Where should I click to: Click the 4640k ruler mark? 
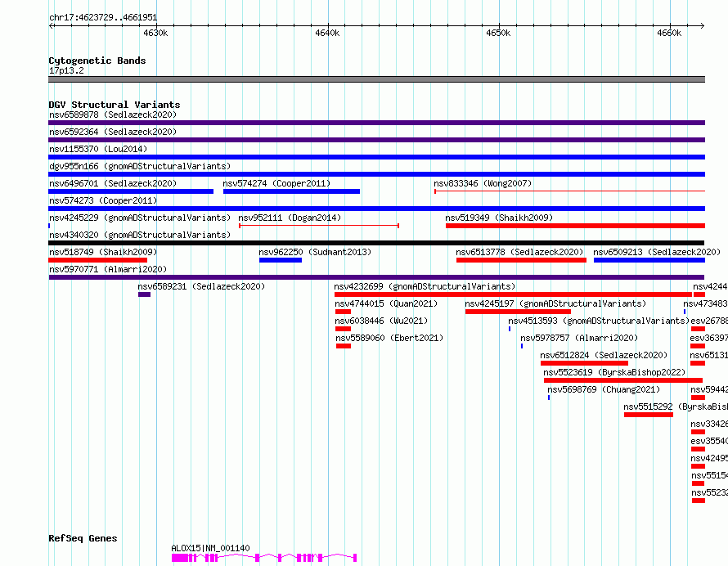point(327,33)
